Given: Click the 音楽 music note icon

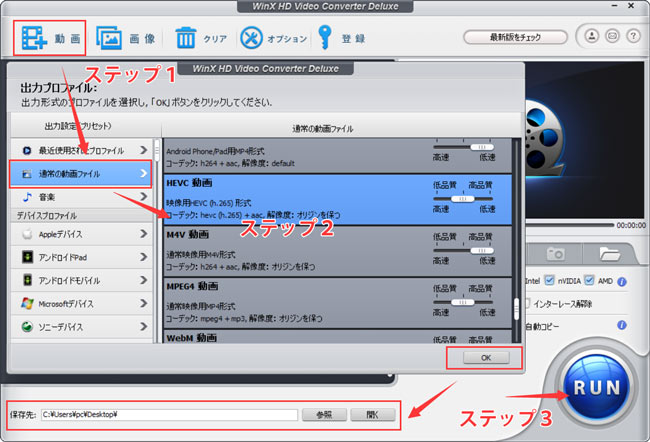Looking at the screenshot, I should point(27,197).
